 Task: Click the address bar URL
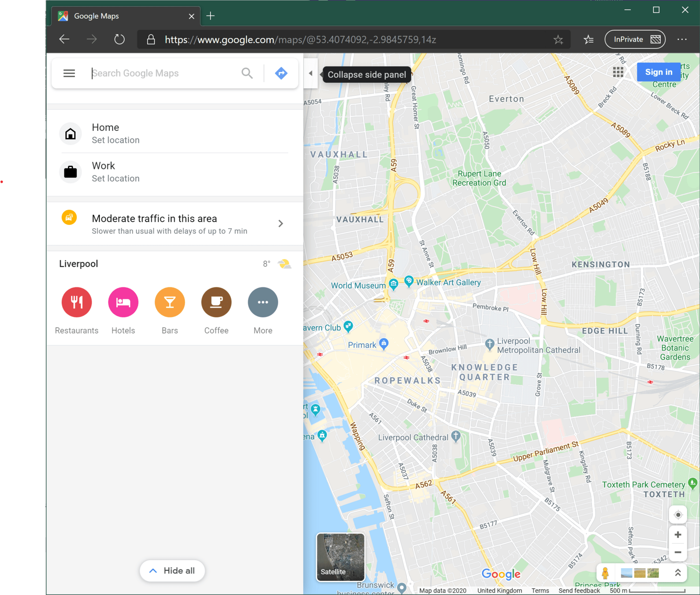pyautogui.click(x=301, y=40)
